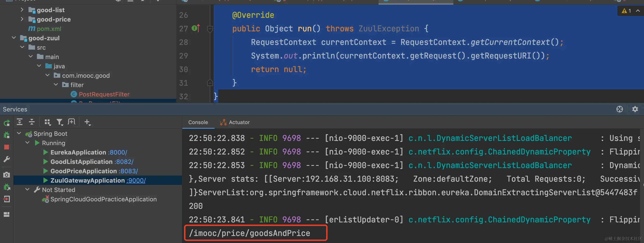
Task: Expand the good-price module folder
Action: pyautogui.click(x=22, y=19)
